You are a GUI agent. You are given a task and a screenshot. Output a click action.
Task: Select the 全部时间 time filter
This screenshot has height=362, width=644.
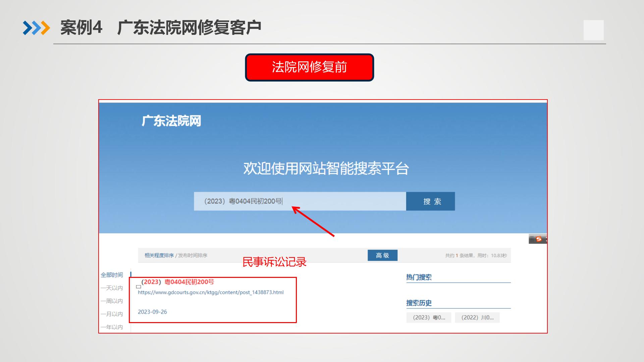click(x=112, y=275)
